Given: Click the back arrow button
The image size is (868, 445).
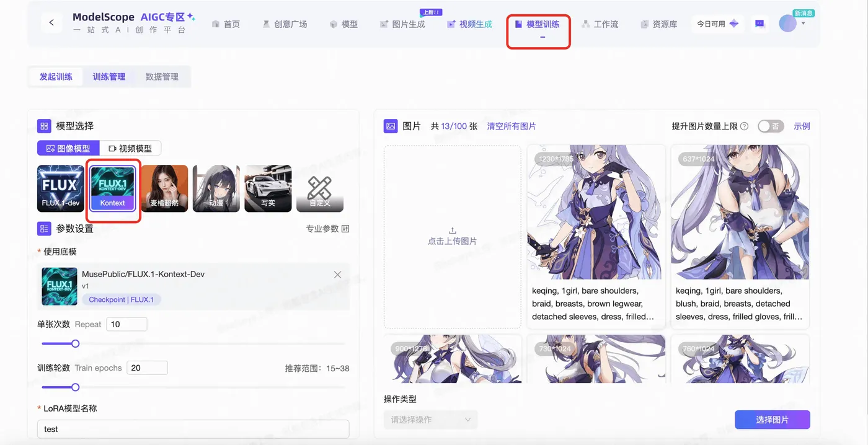Looking at the screenshot, I should [x=51, y=23].
